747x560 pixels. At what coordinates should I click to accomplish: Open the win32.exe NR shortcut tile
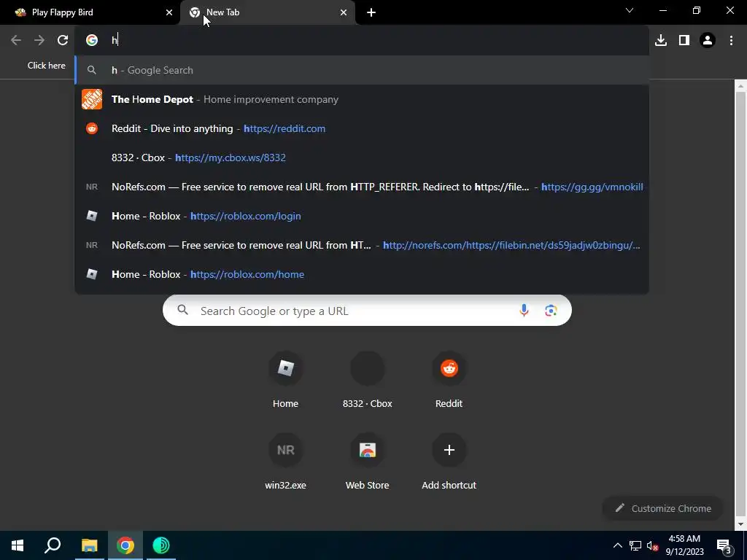pyautogui.click(x=285, y=462)
